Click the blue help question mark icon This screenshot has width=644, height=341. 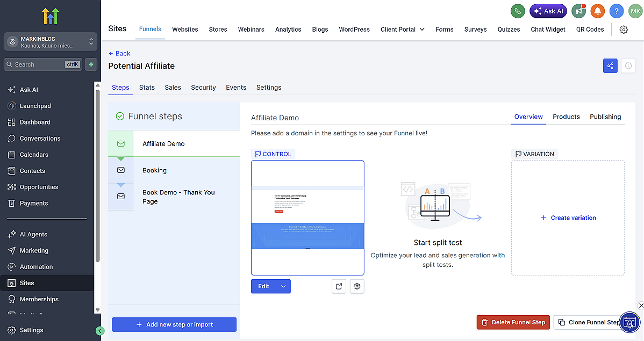tap(617, 11)
